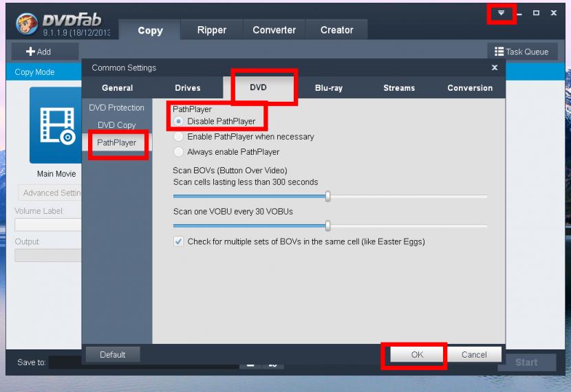Viewport: 571px width, 392px height.
Task: Select Enable PathPlayer when necessary option
Action: pyautogui.click(x=178, y=136)
